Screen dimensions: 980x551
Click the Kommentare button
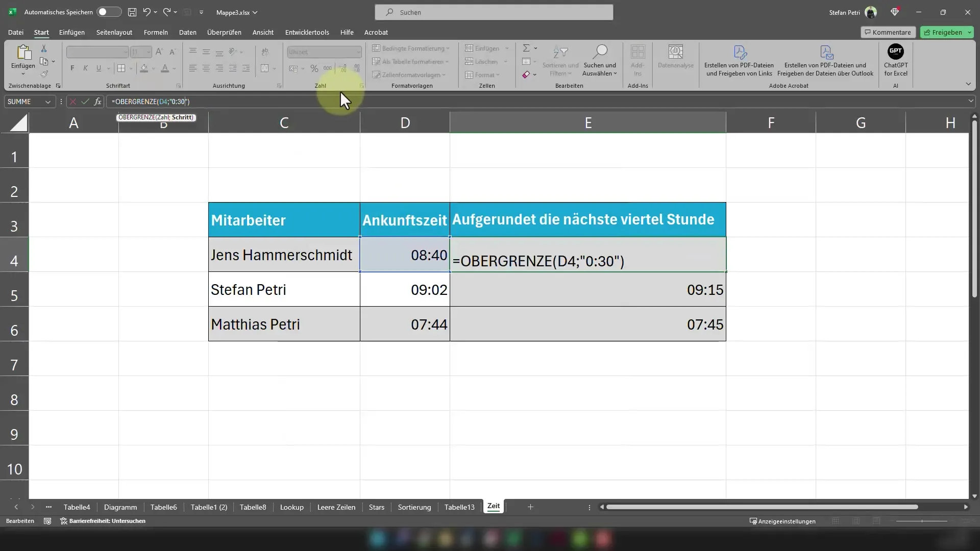[x=888, y=32]
